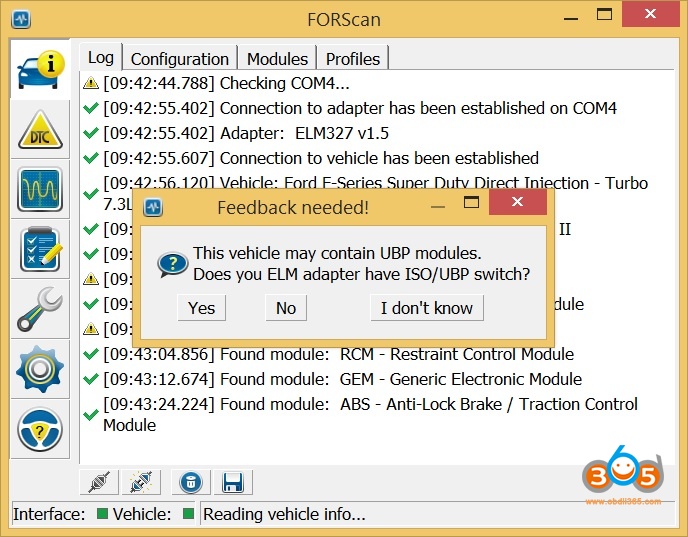Switch to the Profiles tab

pos(353,59)
